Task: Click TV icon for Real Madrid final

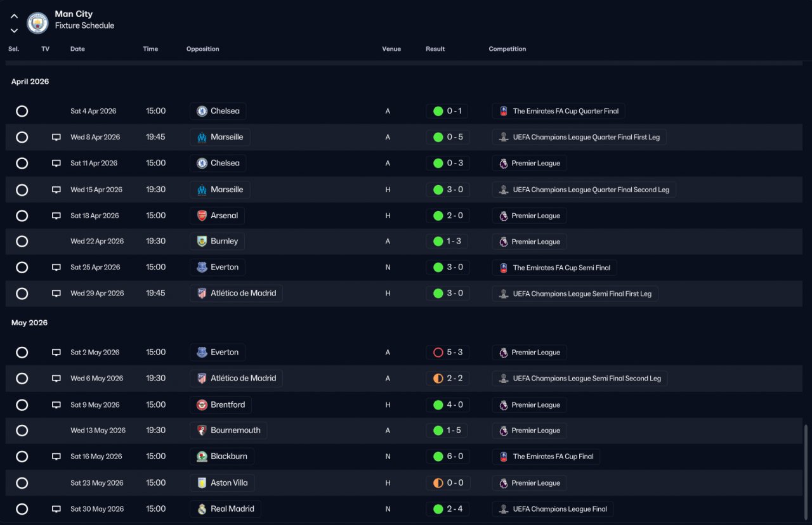Action: (56, 509)
